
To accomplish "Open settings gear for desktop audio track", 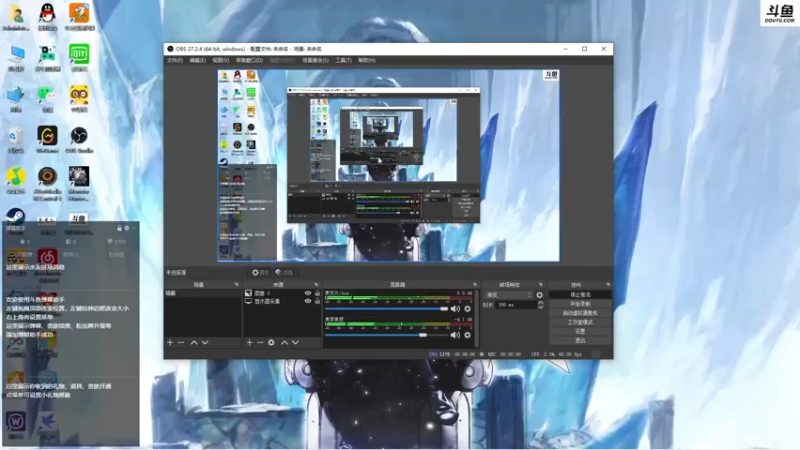I will click(467, 335).
